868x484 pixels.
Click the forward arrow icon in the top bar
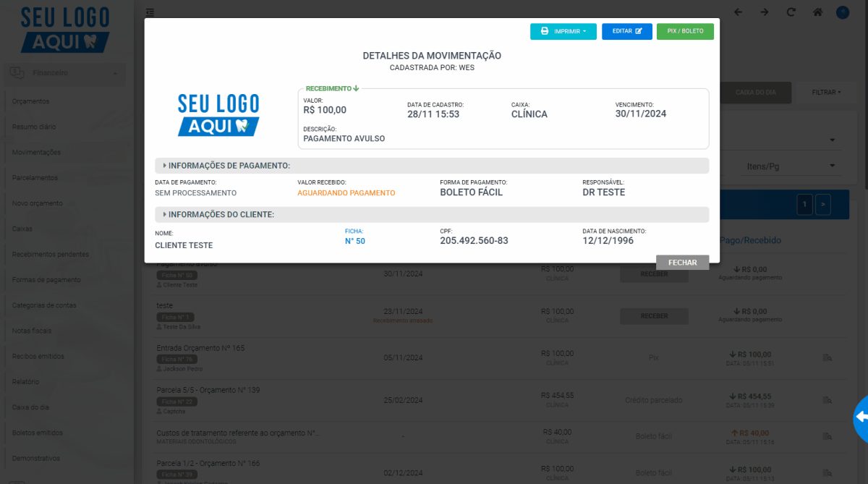765,12
